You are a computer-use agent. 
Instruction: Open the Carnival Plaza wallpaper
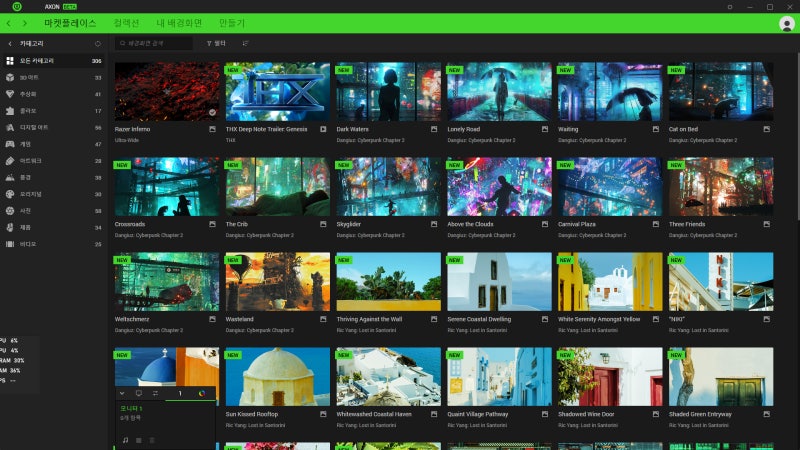pyautogui.click(x=610, y=187)
